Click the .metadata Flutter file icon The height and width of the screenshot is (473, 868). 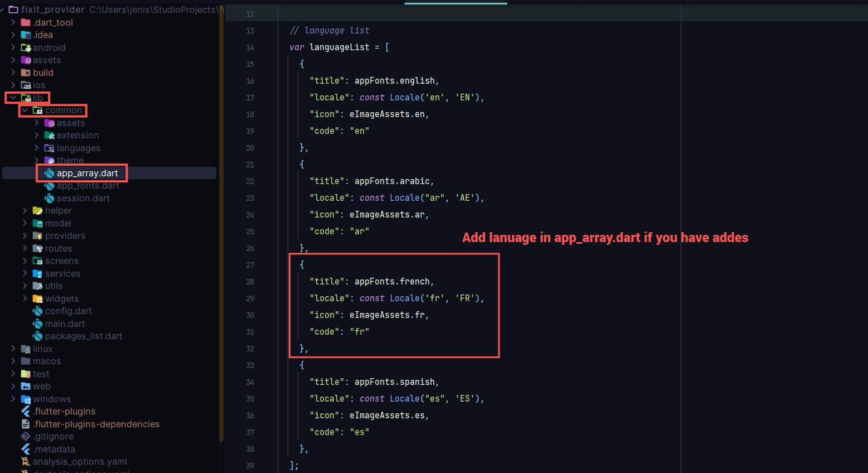click(x=26, y=450)
